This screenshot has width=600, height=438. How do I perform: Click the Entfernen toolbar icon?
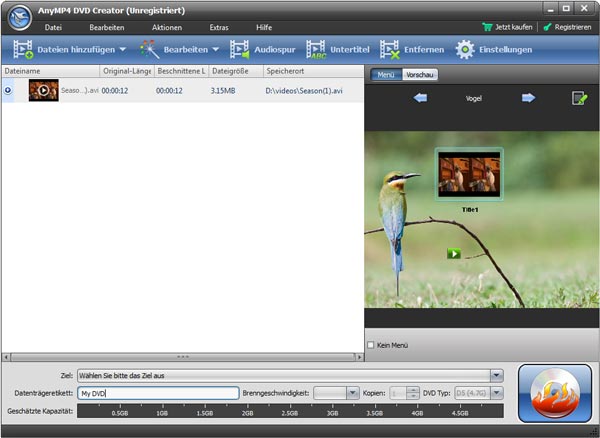click(x=390, y=50)
